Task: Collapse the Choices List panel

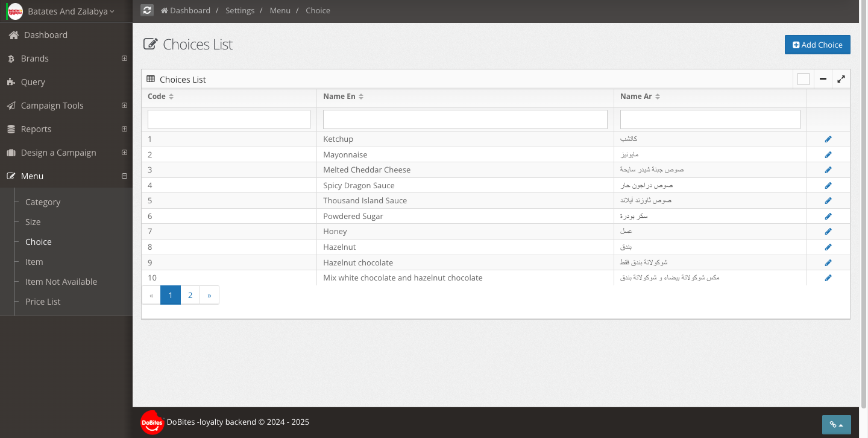Action: (x=823, y=79)
